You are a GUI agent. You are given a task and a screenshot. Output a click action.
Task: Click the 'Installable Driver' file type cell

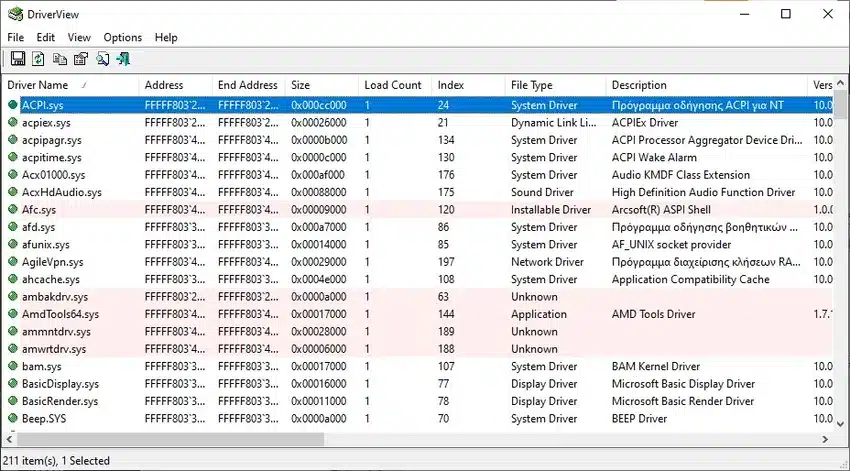551,209
